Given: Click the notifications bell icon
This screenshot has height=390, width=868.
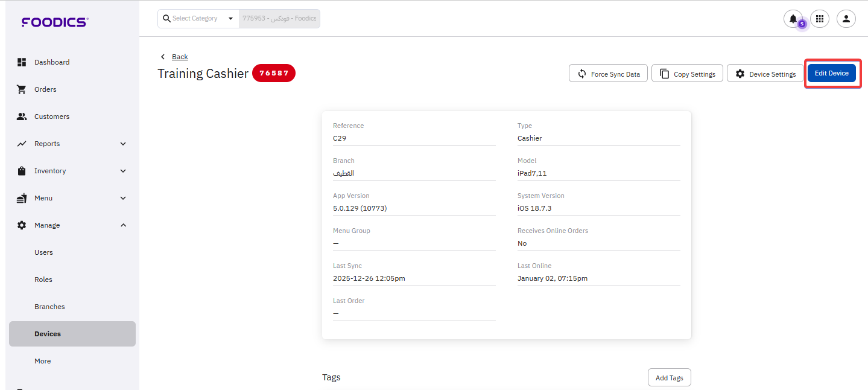Looking at the screenshot, I should 793,19.
